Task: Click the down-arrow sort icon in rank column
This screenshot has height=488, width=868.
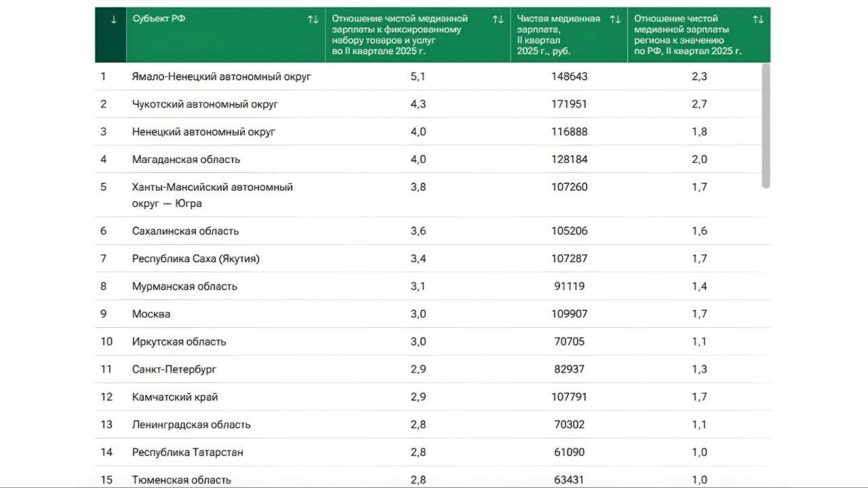Action: pos(113,19)
